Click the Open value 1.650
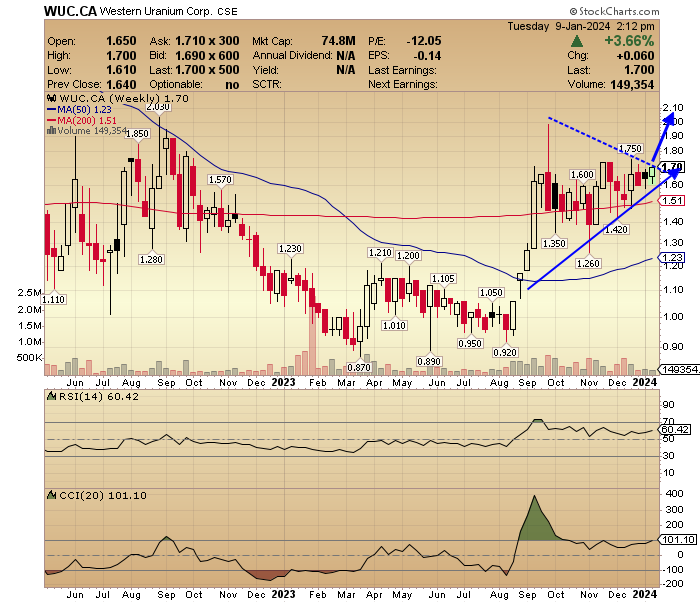The image size is (700, 603). coord(121,41)
